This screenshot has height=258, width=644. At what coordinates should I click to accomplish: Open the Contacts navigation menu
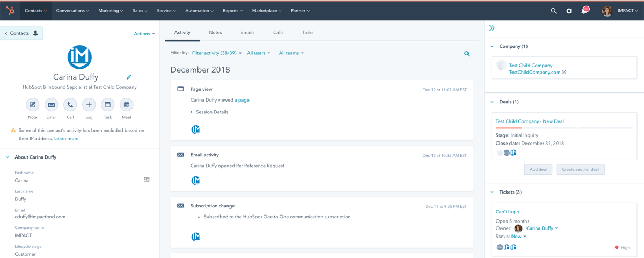pos(35,11)
